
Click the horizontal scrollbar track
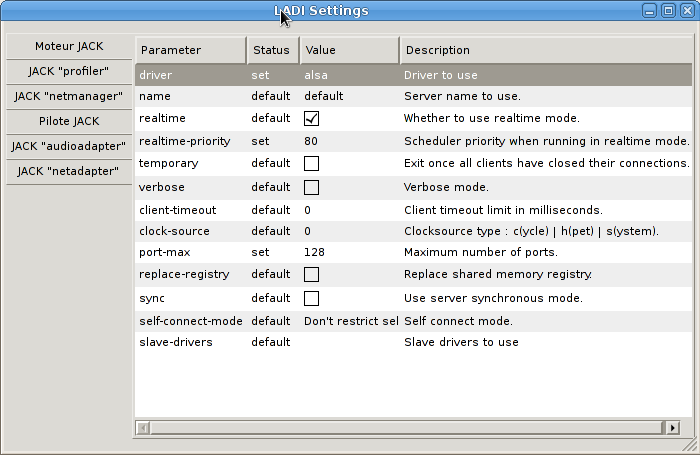(408, 428)
